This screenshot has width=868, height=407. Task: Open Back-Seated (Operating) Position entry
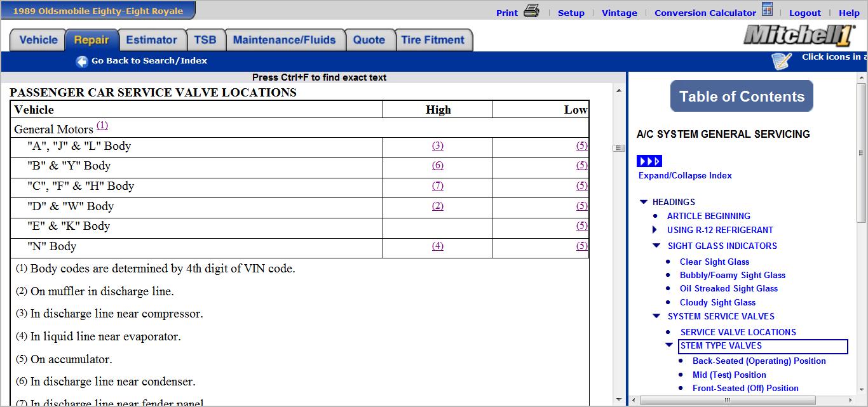point(759,361)
